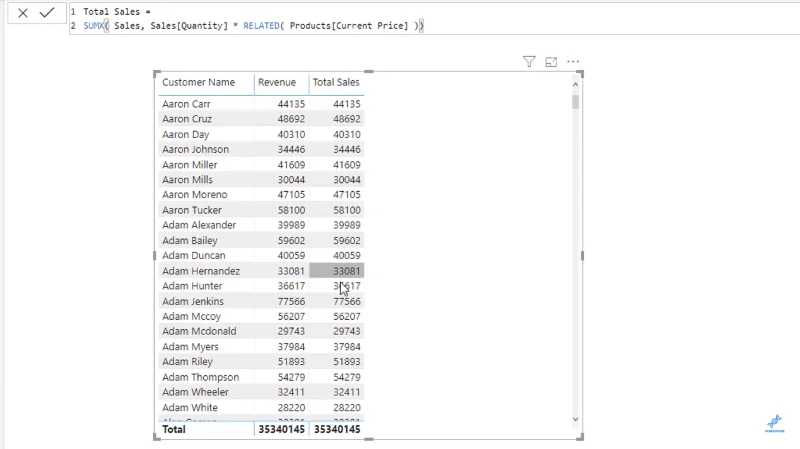Open the visual filter funnel icon
Viewport: 800px width, 449px height.
point(529,62)
